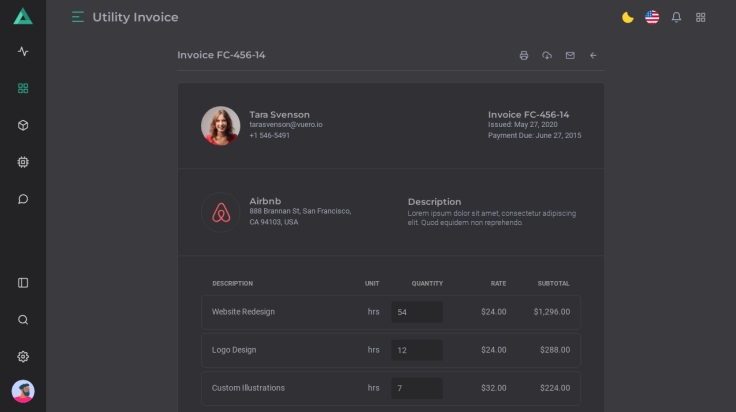This screenshot has height=412, width=736.
Task: Toggle the hamburger menu next to Utility Invoice
Action: pos(78,17)
